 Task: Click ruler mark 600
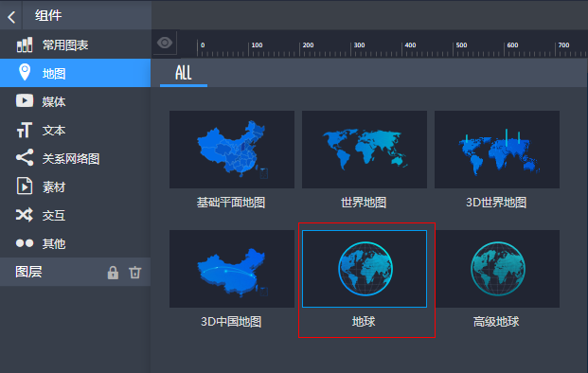(512, 45)
